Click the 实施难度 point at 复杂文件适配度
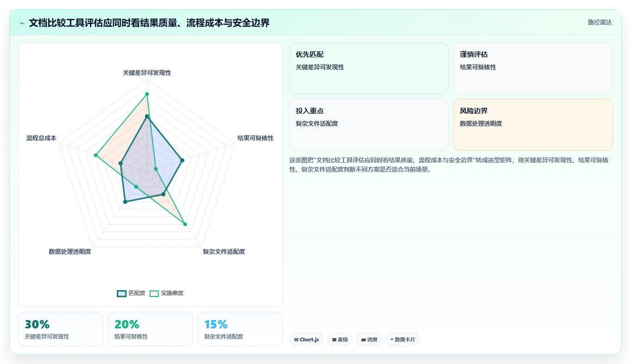Image resolution: width=631 pixels, height=364 pixels. point(185,224)
